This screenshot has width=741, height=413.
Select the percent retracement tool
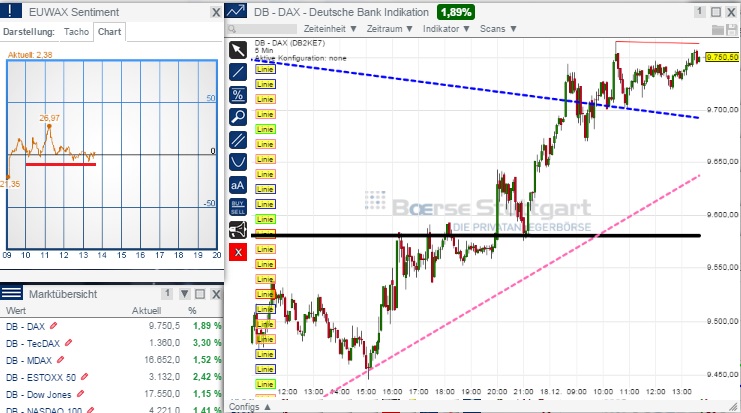pyautogui.click(x=238, y=95)
